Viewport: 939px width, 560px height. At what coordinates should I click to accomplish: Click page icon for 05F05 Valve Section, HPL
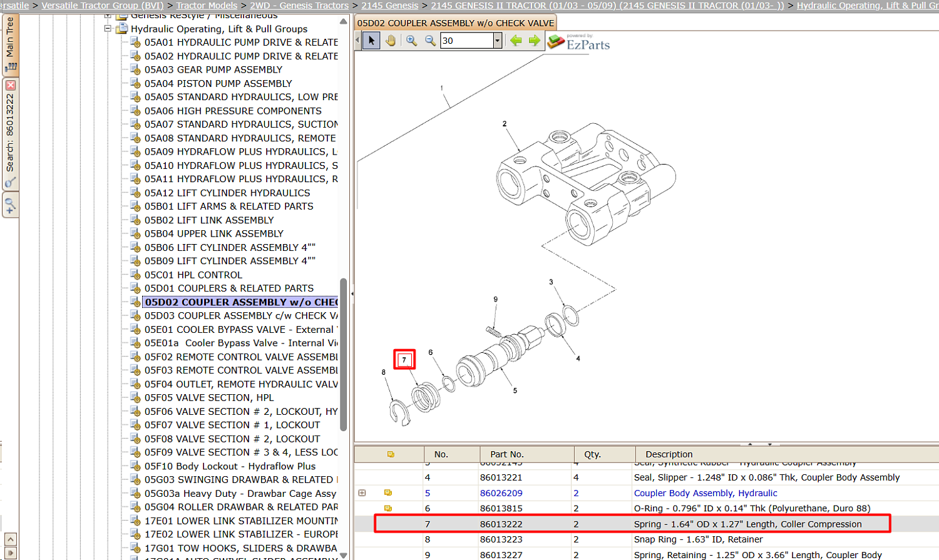pos(135,398)
